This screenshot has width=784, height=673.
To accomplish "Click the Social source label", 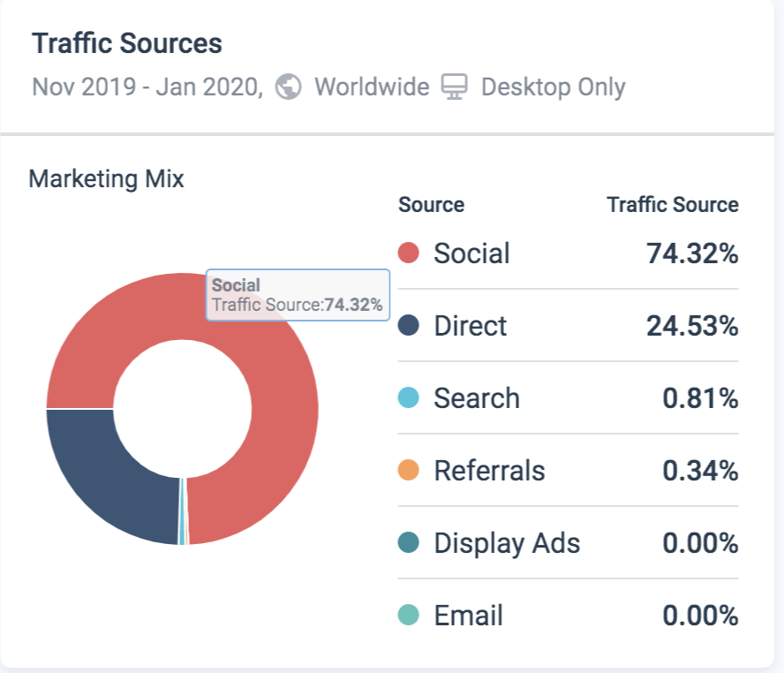I will (x=471, y=253).
